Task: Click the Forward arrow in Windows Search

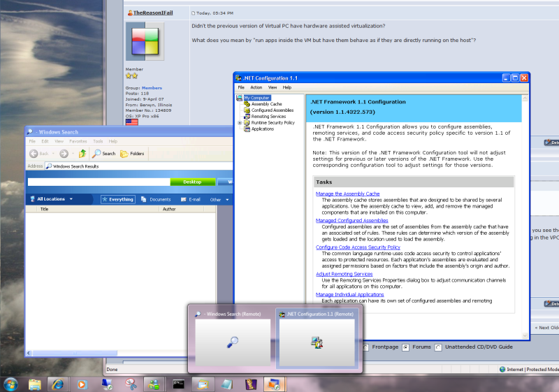Action: pos(64,154)
